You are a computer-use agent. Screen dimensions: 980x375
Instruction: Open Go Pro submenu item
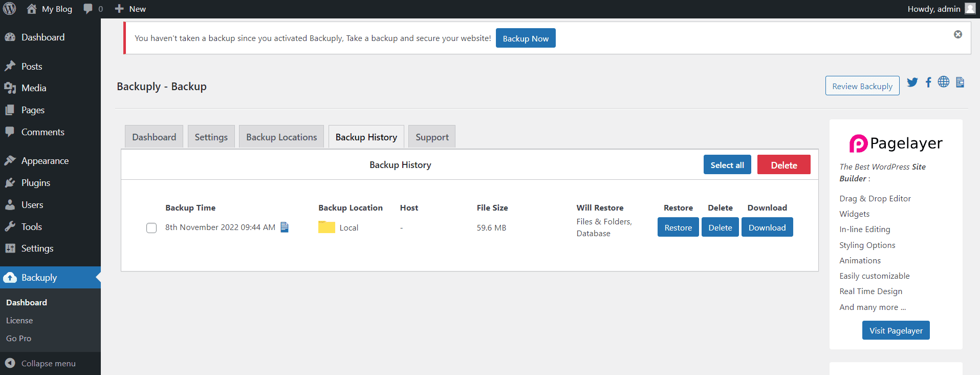tap(18, 339)
